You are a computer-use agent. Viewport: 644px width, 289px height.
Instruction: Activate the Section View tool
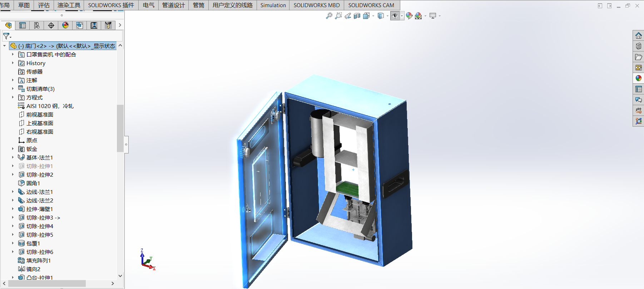point(357,16)
